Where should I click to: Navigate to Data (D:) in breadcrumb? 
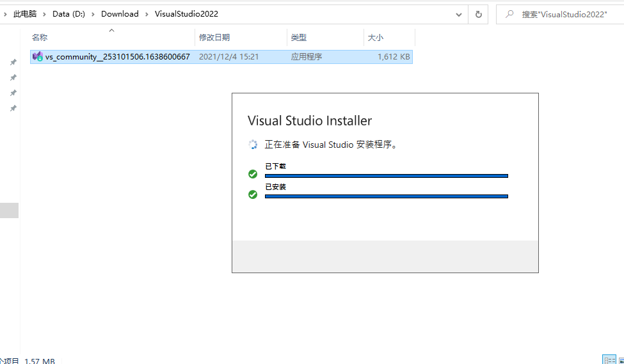pos(69,14)
